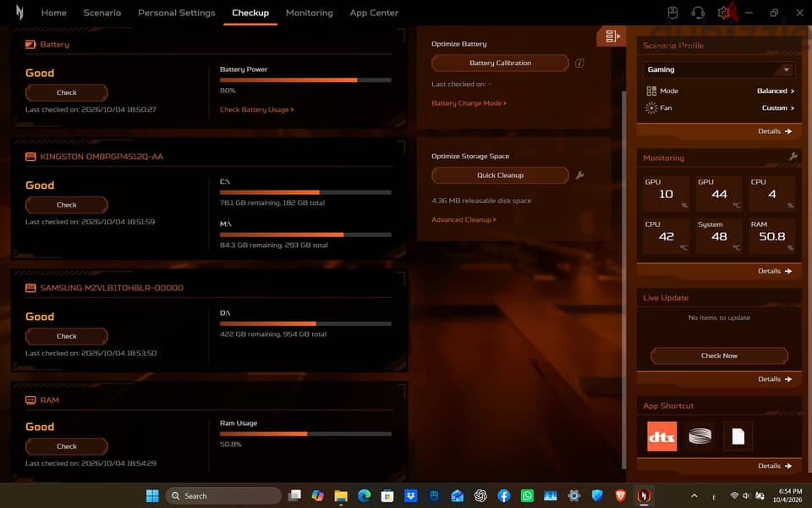Open Personal Settings tab

[x=177, y=13]
